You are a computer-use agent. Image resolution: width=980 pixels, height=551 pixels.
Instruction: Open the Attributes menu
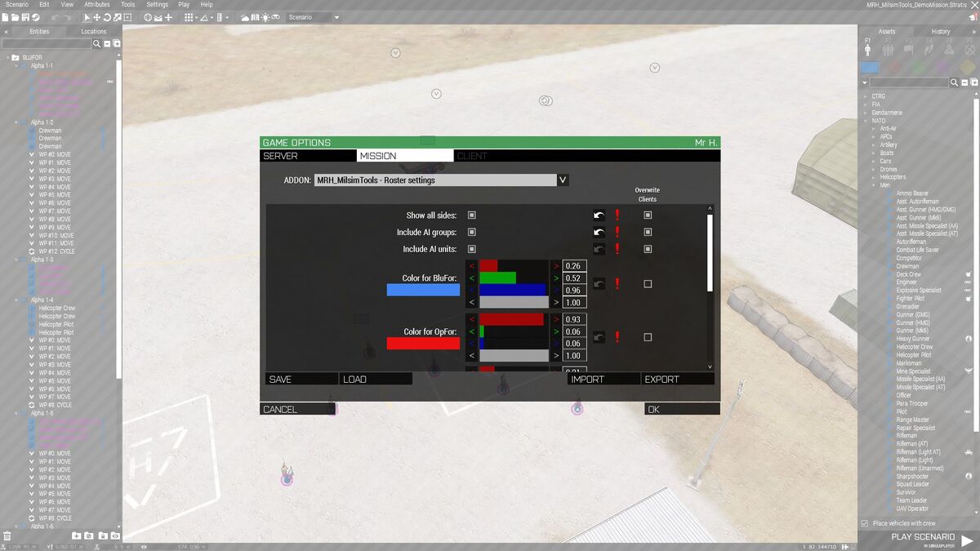click(x=96, y=4)
